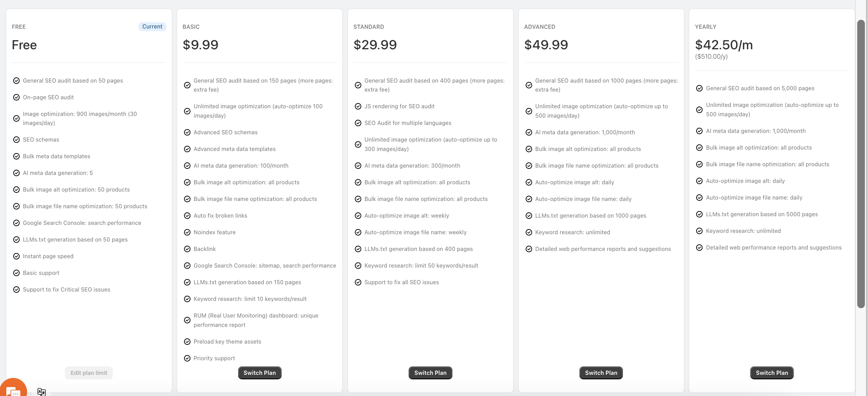
Task: Switch to the Standard $29.99 plan
Action: tap(430, 373)
